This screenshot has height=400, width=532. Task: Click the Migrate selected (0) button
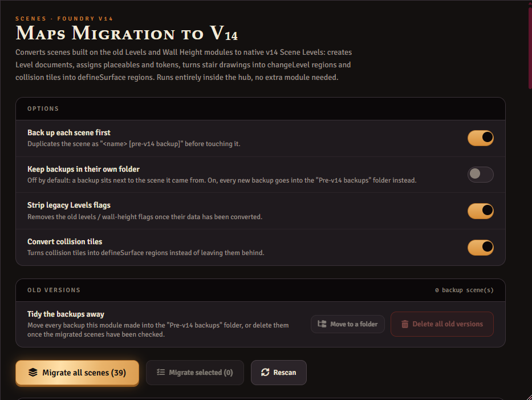195,373
